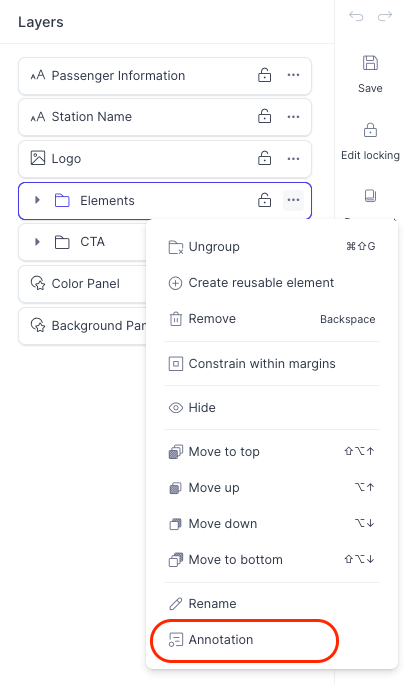405x684 pixels.
Task: Close the Elements options ellipsis menu
Action: click(293, 200)
